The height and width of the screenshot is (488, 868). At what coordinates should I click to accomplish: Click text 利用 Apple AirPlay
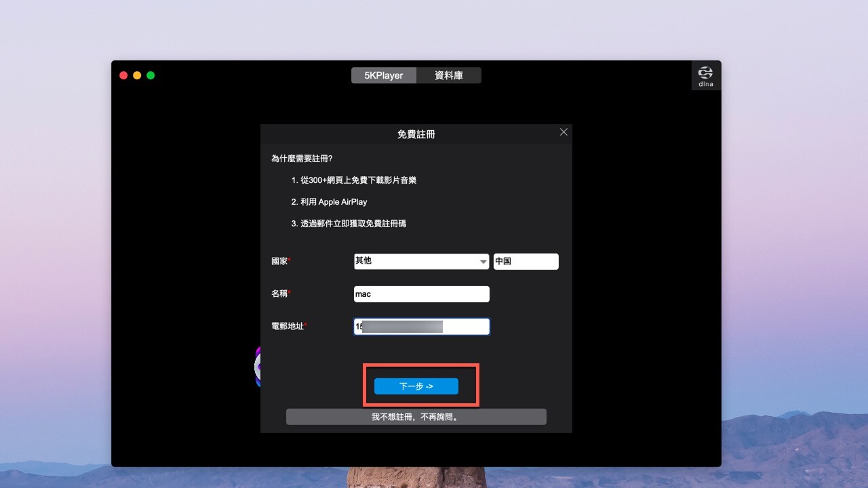click(x=334, y=202)
